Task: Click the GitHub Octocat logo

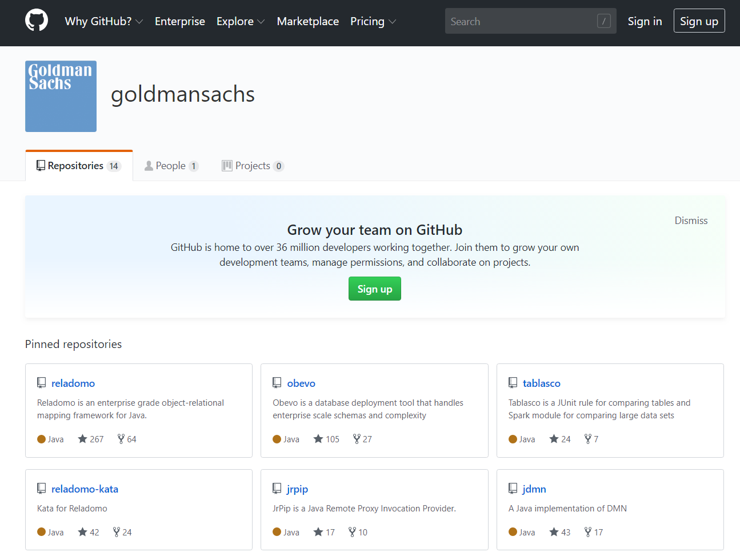Action: pyautogui.click(x=37, y=21)
